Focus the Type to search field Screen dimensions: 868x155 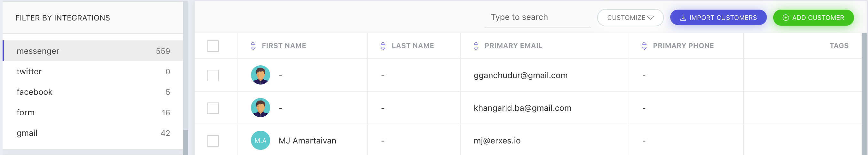(537, 18)
